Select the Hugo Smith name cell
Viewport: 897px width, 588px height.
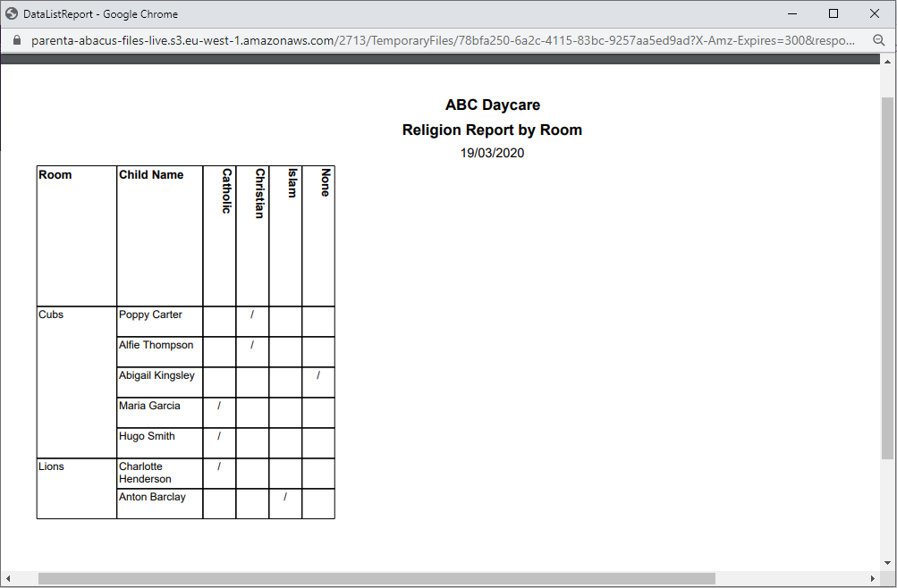coord(159,443)
